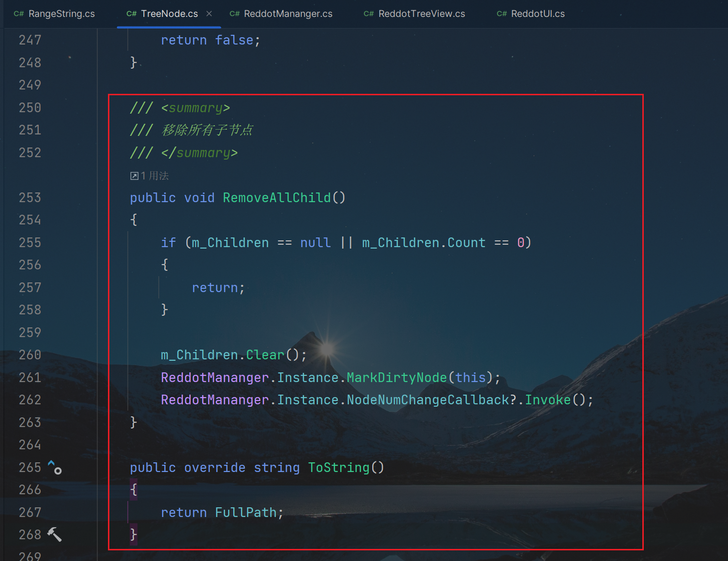
Task: Click the C# file icon on RangeString.cs tab
Action: pos(19,14)
